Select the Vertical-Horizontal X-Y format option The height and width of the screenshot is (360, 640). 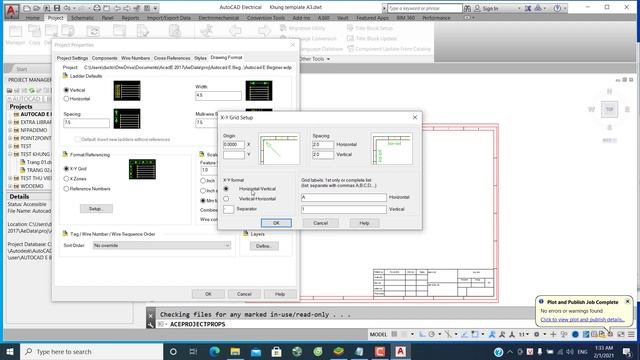tap(226, 199)
